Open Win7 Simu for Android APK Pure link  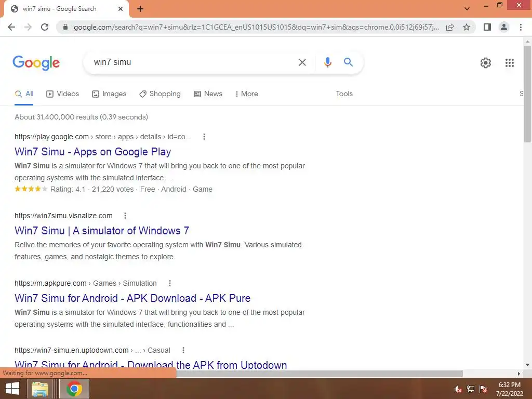click(x=132, y=298)
